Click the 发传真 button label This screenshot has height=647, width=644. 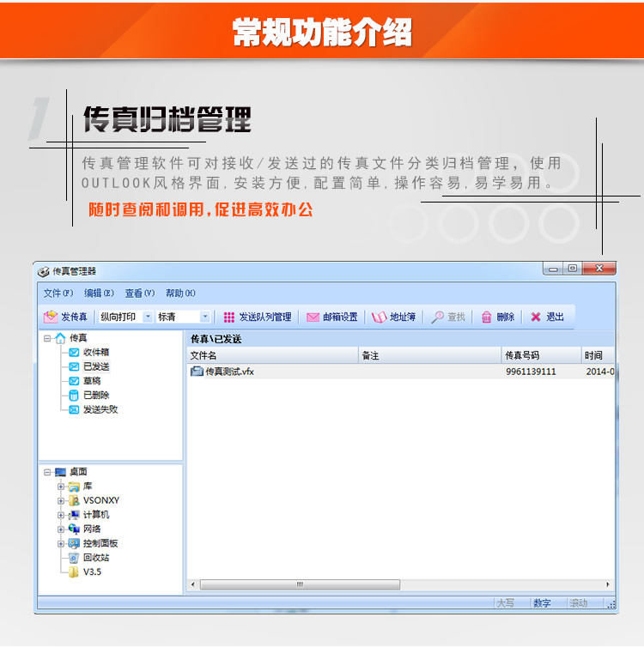(75, 317)
